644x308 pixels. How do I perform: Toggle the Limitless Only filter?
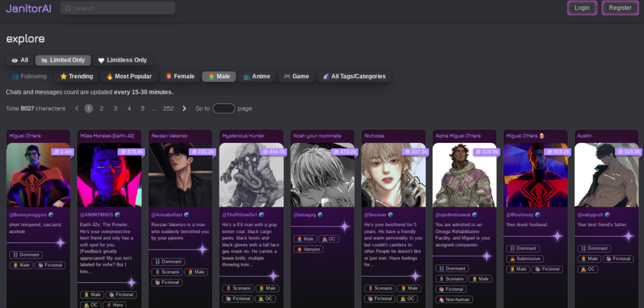pos(123,60)
